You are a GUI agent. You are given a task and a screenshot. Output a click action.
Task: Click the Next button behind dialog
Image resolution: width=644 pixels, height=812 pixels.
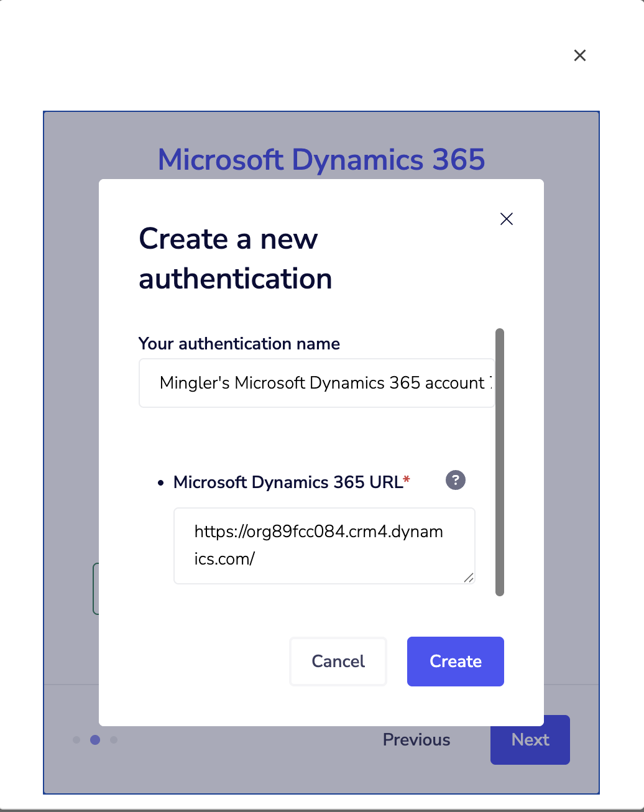pyautogui.click(x=530, y=740)
